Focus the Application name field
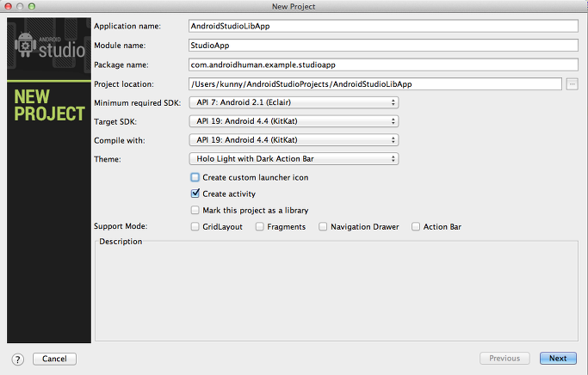This screenshot has height=375, width=588. pyautogui.click(x=383, y=26)
